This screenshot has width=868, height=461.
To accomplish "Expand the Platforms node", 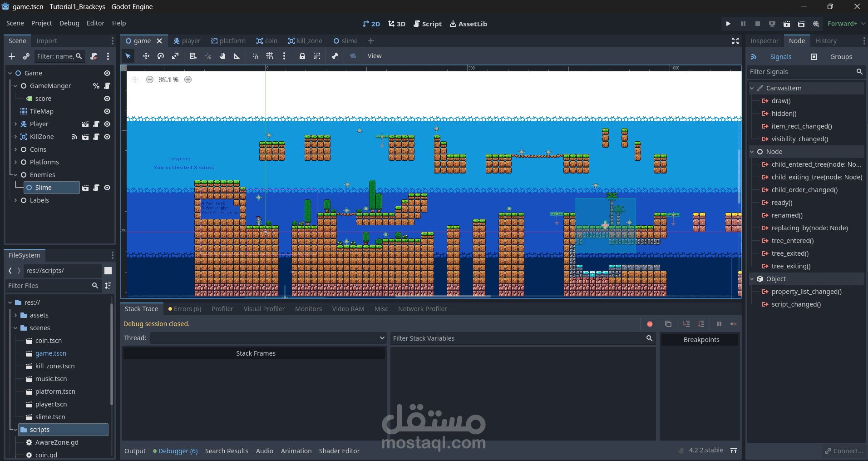I will (x=15, y=162).
